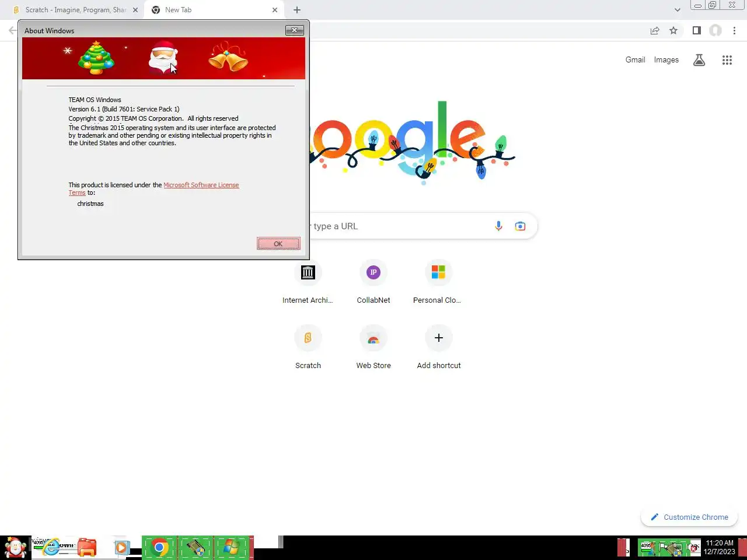Switch to Chrome on the taskbar
This screenshot has height=560, width=747.
tap(159, 548)
